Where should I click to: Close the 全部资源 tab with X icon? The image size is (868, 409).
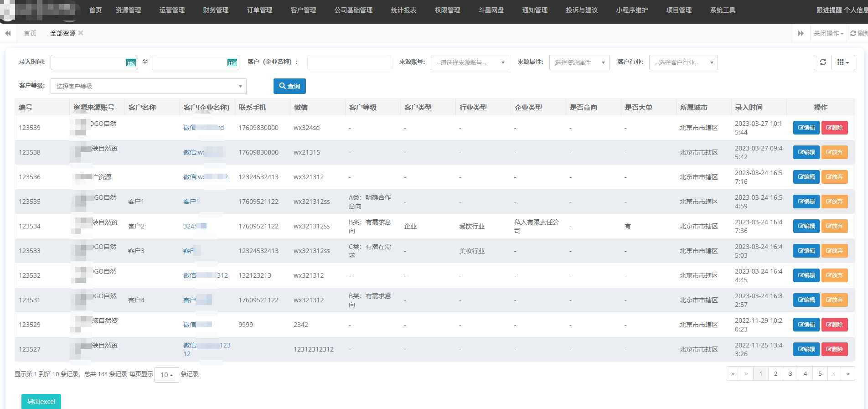pyautogui.click(x=81, y=33)
